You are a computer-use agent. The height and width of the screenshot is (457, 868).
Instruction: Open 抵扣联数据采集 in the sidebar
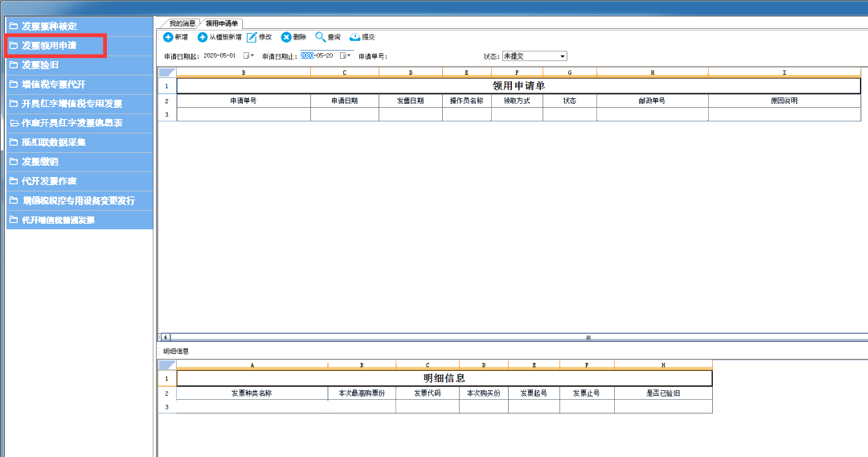point(80,142)
